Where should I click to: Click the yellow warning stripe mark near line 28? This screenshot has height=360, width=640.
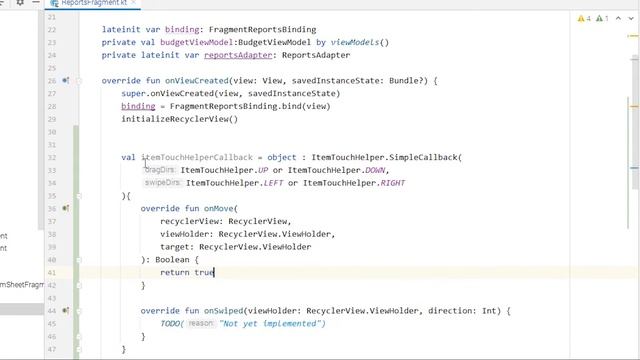pyautogui.click(x=633, y=107)
